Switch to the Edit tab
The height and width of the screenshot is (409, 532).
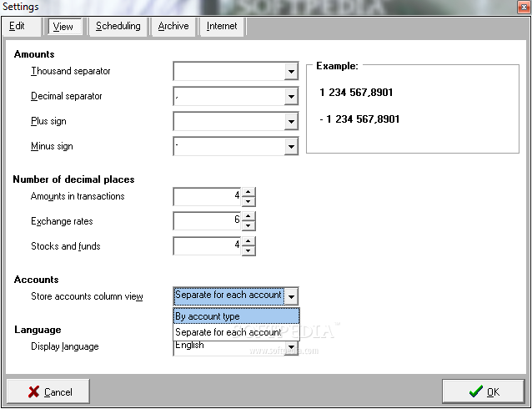point(22,26)
